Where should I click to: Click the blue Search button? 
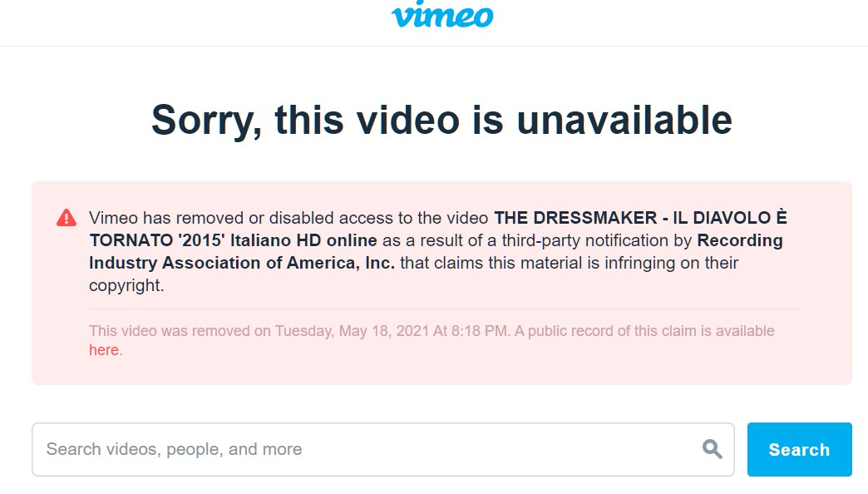(799, 449)
